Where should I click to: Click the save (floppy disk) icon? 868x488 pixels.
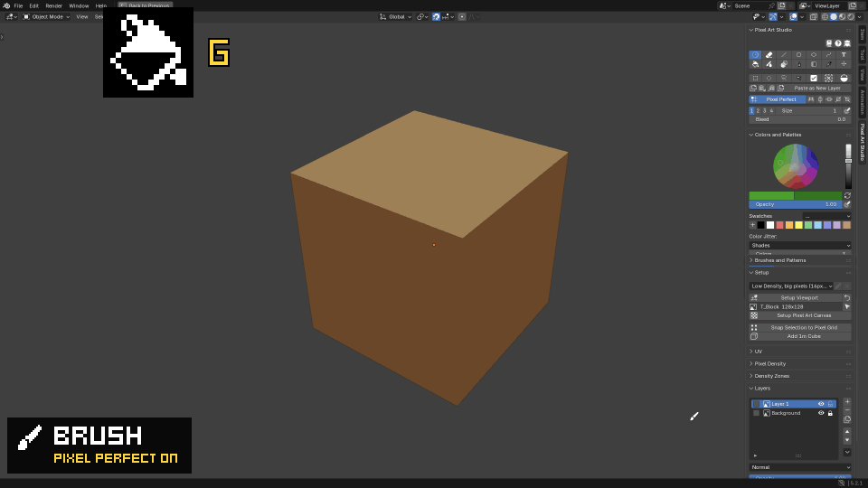click(829, 43)
